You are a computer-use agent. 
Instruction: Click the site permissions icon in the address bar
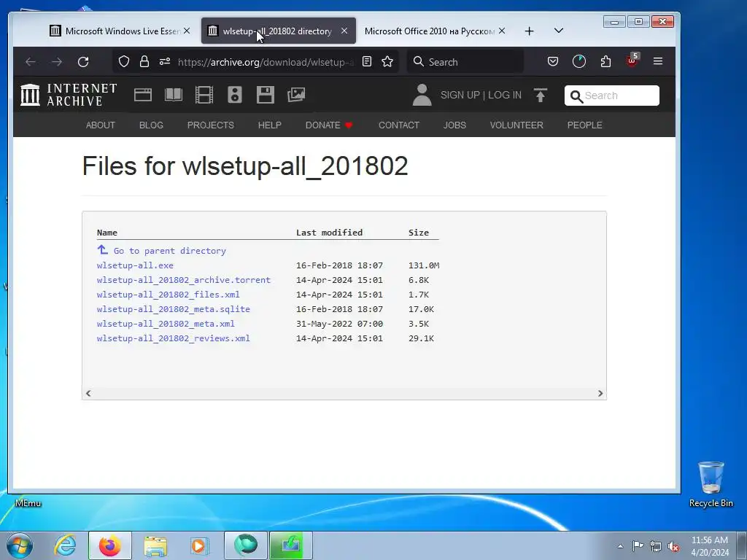pyautogui.click(x=165, y=61)
